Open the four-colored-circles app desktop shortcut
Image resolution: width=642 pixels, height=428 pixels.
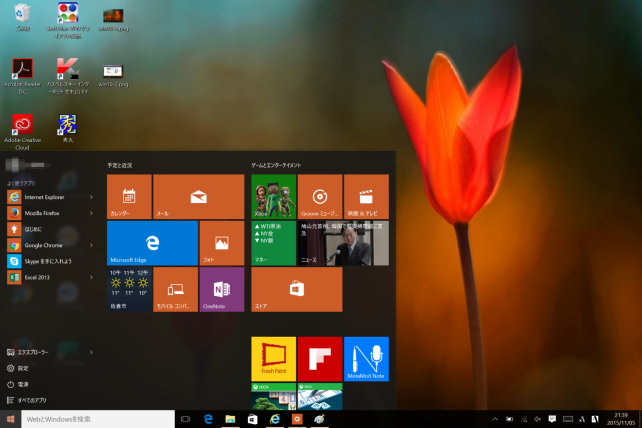click(68, 20)
